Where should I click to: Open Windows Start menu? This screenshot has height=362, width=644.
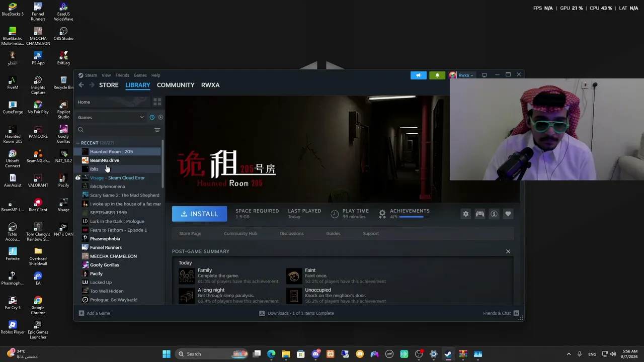[167, 354]
